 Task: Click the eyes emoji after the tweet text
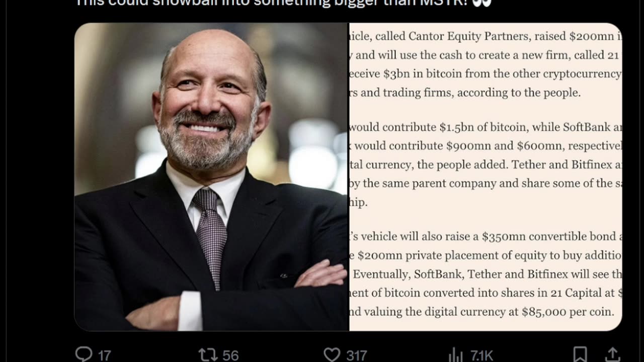click(x=481, y=3)
